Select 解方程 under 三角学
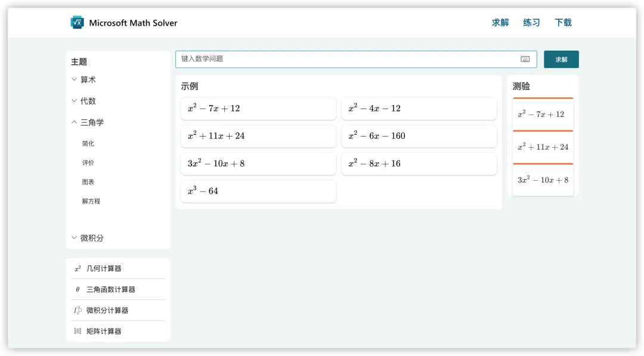Viewport: 644px width, 356px height. click(91, 202)
